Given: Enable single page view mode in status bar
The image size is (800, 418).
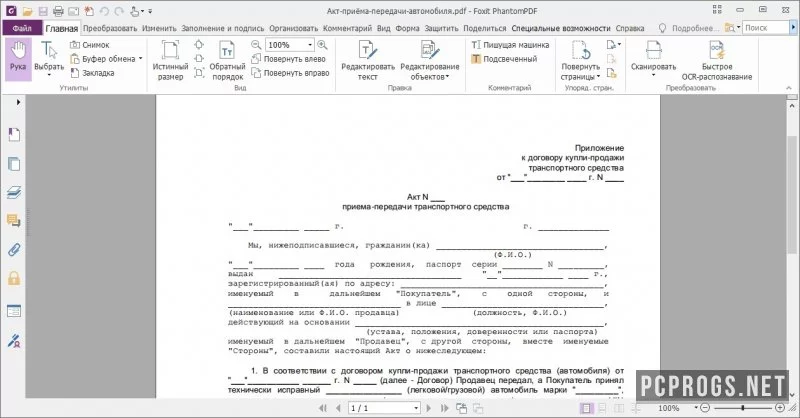Looking at the screenshot, I should tap(586, 408).
